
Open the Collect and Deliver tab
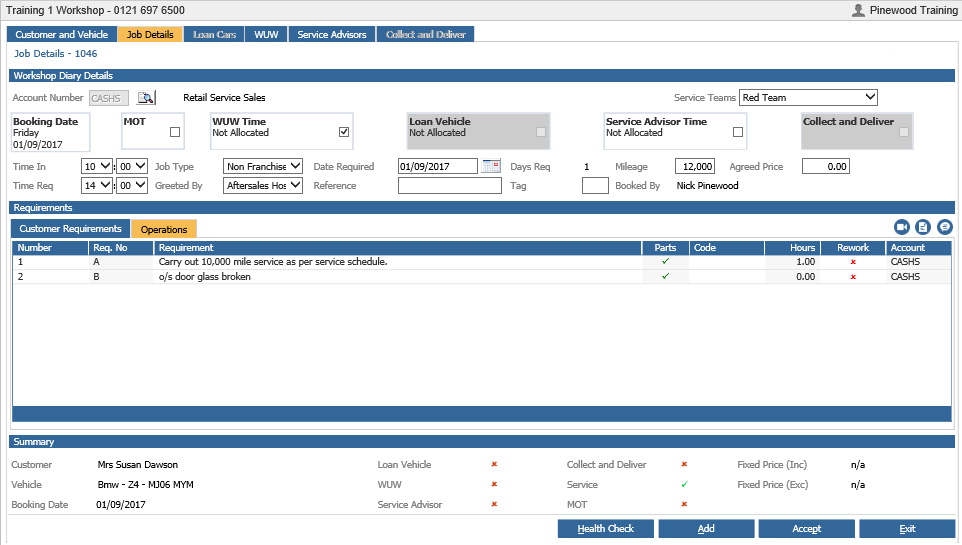click(x=426, y=34)
